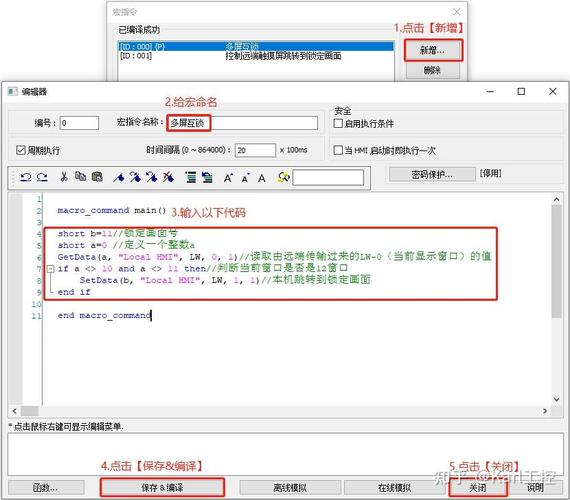
Task: Close the 编辑器 window with X
Action: point(553,92)
